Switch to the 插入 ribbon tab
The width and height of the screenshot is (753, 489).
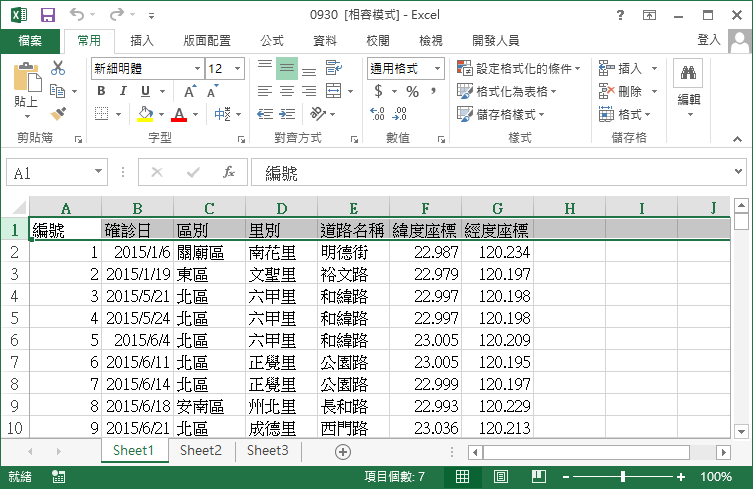coord(142,41)
